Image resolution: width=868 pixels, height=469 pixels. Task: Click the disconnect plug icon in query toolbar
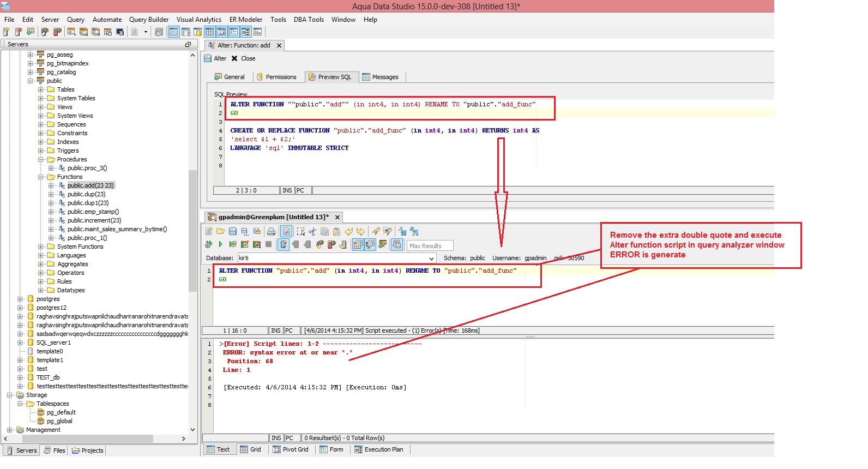point(331,244)
